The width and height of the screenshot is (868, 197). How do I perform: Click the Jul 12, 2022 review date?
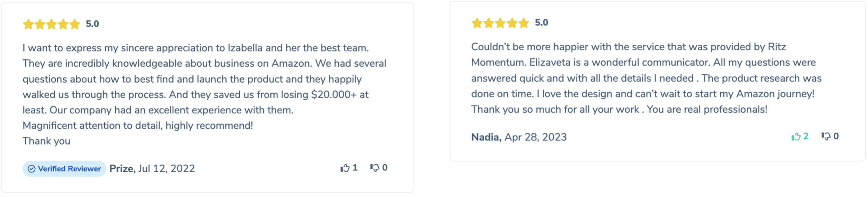click(x=167, y=169)
